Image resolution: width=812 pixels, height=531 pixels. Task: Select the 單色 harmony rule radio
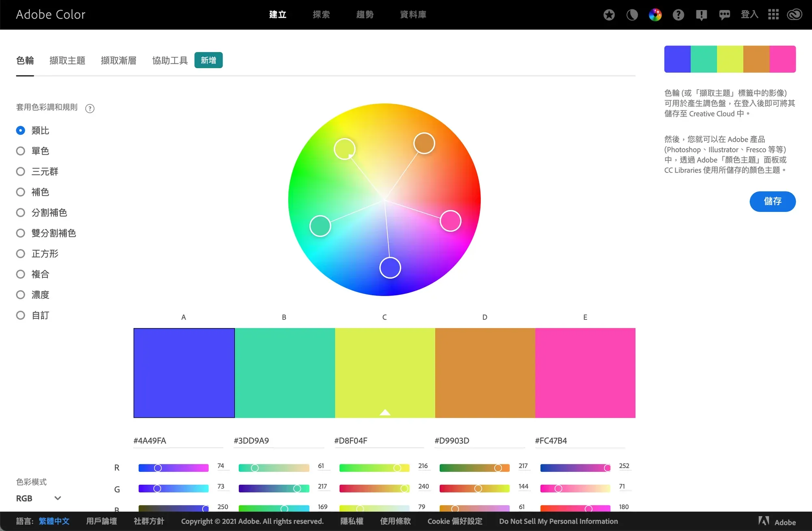pyautogui.click(x=20, y=151)
